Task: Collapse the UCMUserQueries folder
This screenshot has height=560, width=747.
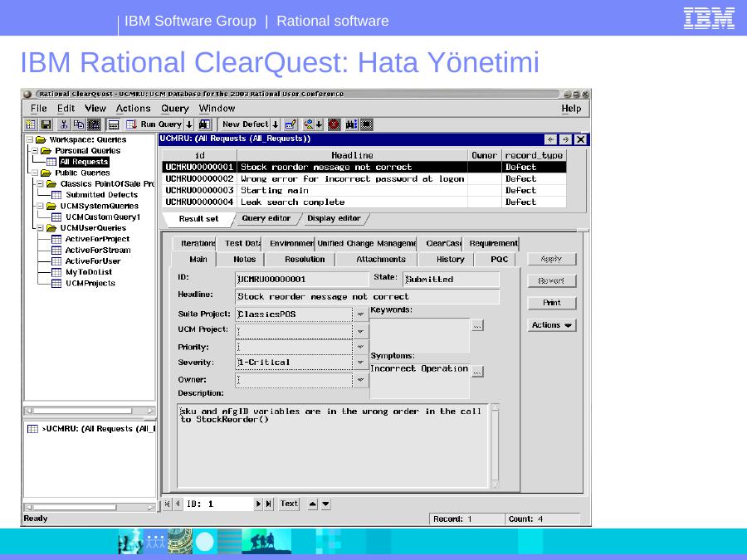Action: 40,228
